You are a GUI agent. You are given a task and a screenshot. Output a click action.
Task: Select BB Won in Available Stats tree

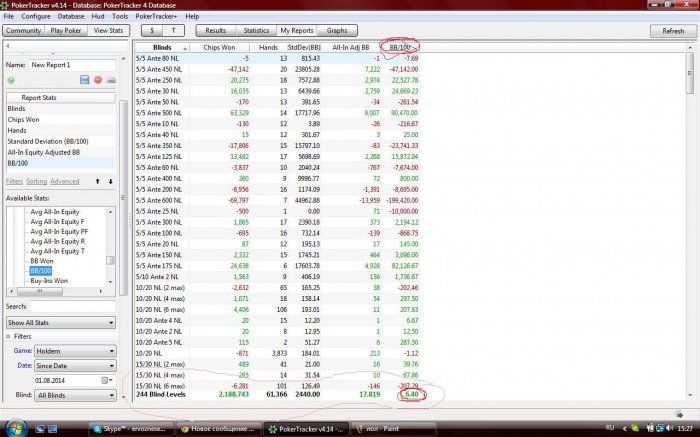[42, 261]
